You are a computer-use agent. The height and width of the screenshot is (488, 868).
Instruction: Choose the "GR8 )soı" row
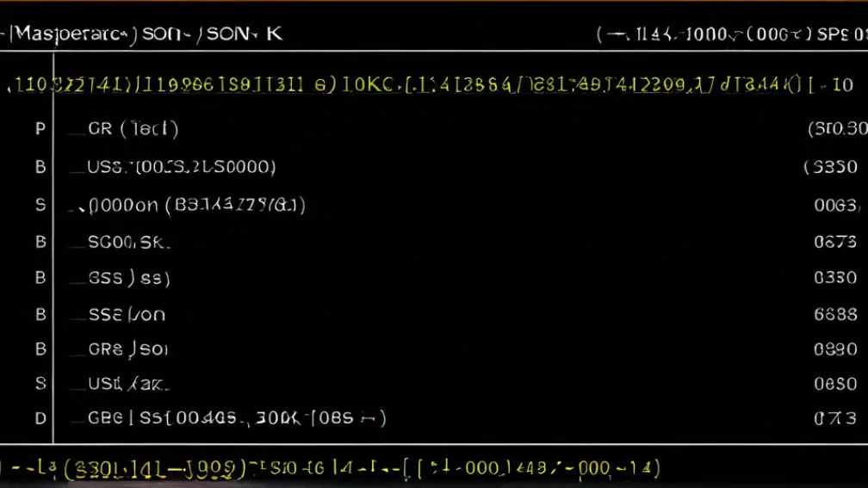point(127,349)
